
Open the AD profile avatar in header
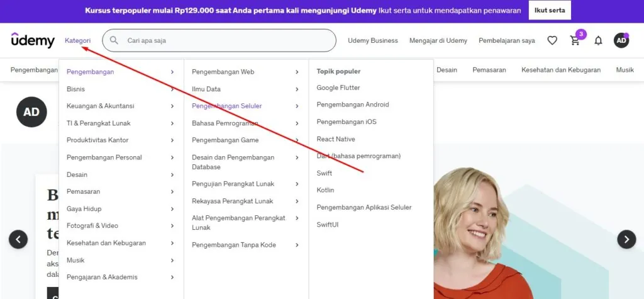coord(621,40)
